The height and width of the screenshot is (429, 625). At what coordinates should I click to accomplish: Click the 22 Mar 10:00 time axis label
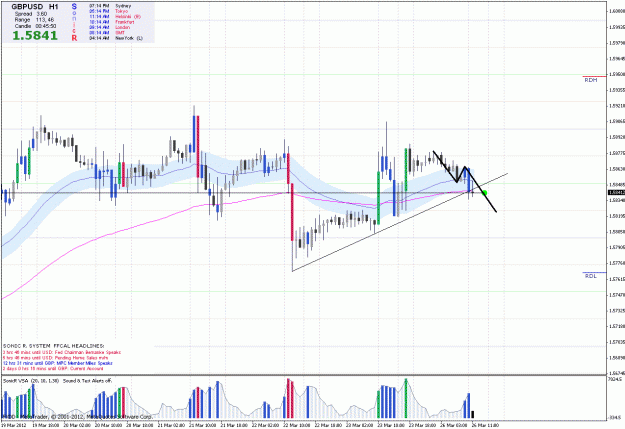click(297, 425)
